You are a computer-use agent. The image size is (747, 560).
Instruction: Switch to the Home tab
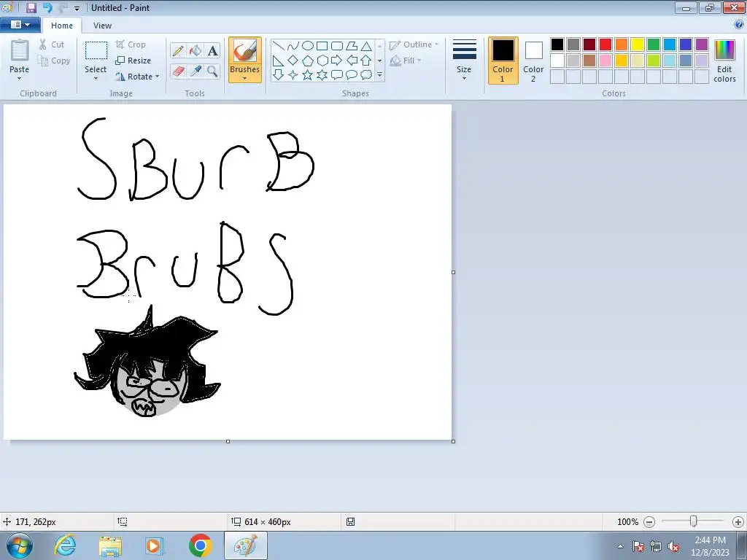[62, 26]
